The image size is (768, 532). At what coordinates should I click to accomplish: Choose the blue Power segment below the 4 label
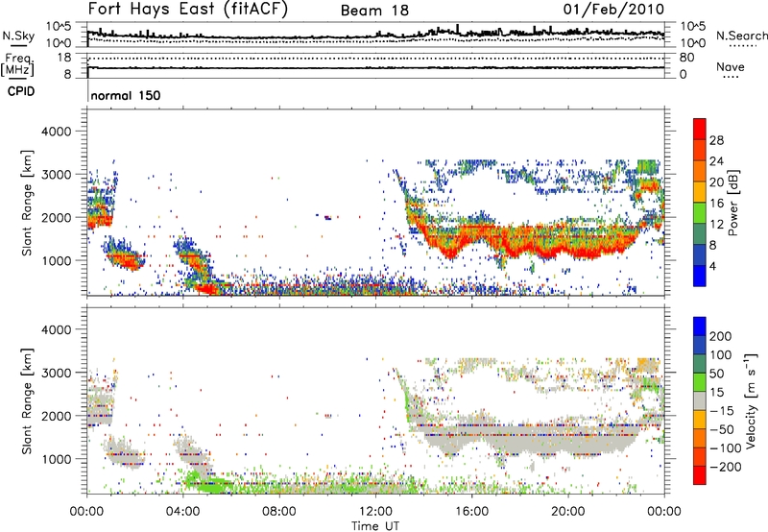pyautogui.click(x=700, y=277)
